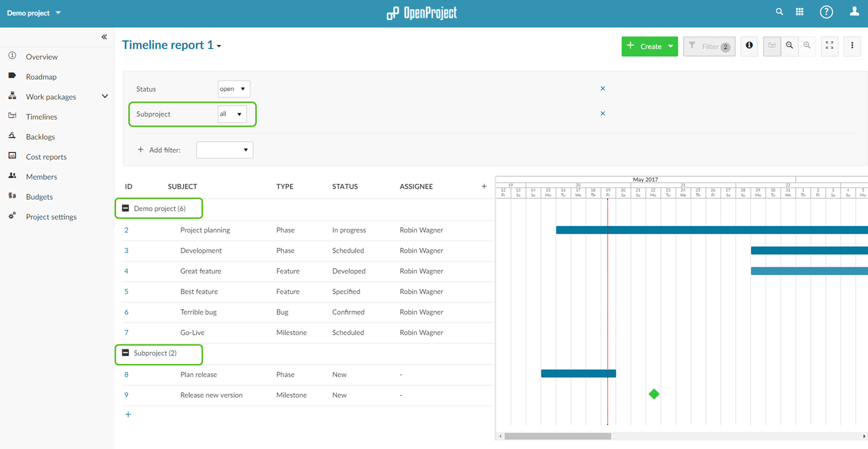This screenshot has width=868, height=449.
Task: Go to Cost reports in sidebar
Action: [x=46, y=157]
